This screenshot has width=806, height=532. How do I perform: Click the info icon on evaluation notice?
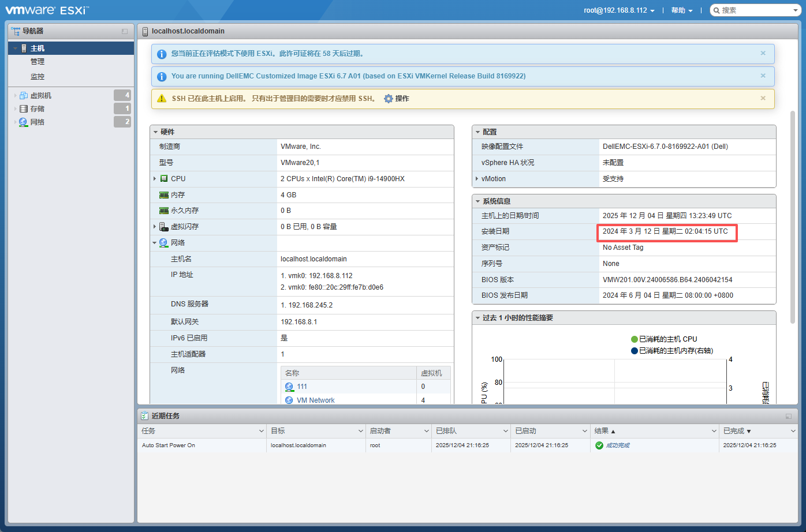[162, 54]
